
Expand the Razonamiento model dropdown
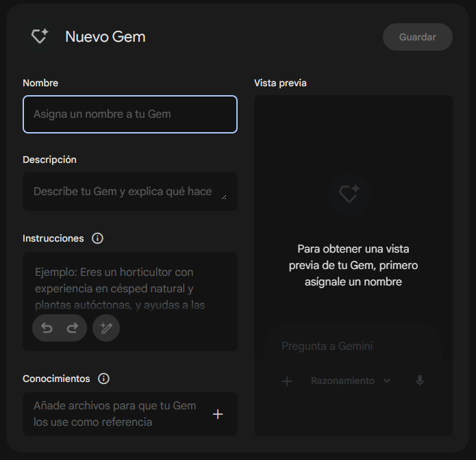[x=350, y=381]
